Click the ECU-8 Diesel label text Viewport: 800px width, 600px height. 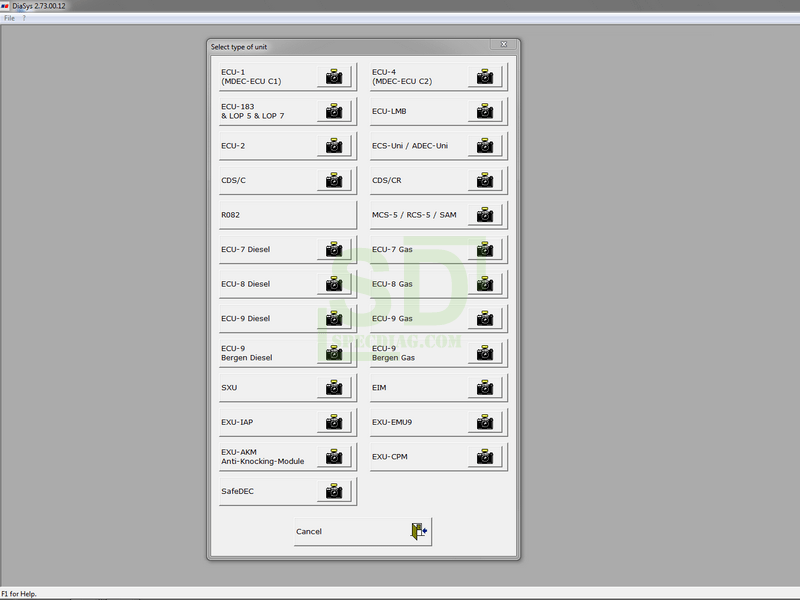(x=245, y=284)
